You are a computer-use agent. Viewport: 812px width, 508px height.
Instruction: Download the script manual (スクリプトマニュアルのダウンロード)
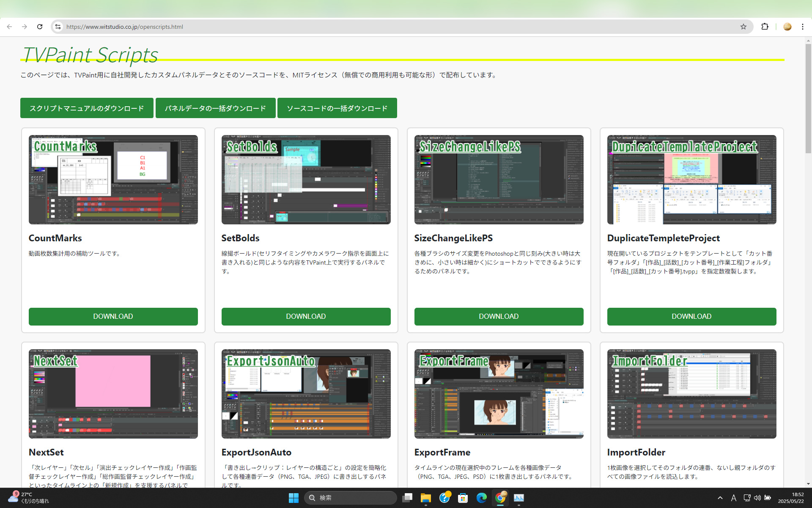coord(87,108)
